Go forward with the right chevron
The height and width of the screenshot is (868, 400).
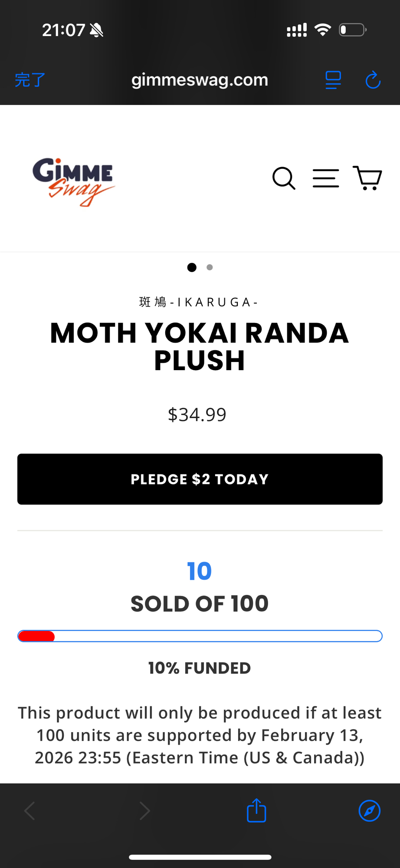tap(144, 811)
